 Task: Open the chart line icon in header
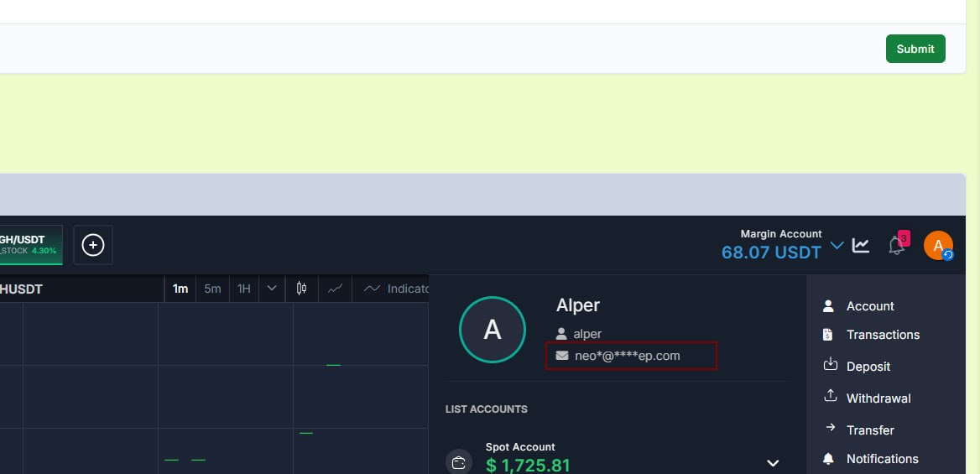pyautogui.click(x=861, y=245)
